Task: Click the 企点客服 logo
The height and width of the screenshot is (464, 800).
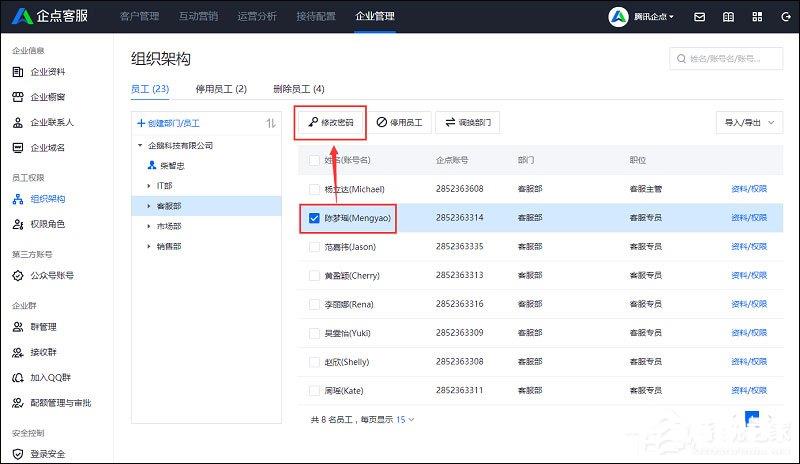Action: tap(50, 16)
